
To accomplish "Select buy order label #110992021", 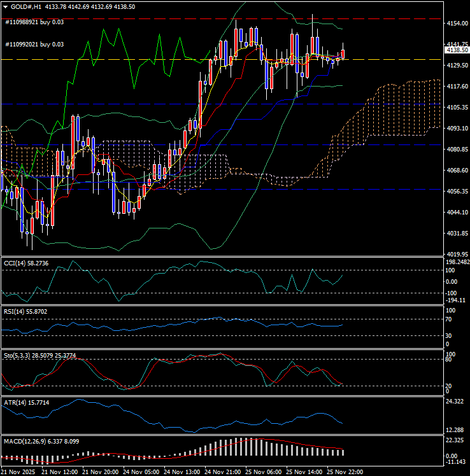I will tap(34, 45).
